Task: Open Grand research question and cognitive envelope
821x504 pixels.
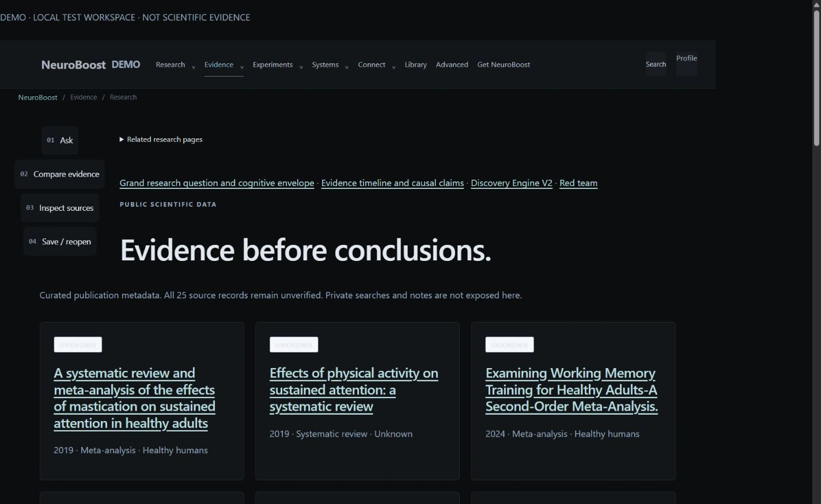Action: 217,183
